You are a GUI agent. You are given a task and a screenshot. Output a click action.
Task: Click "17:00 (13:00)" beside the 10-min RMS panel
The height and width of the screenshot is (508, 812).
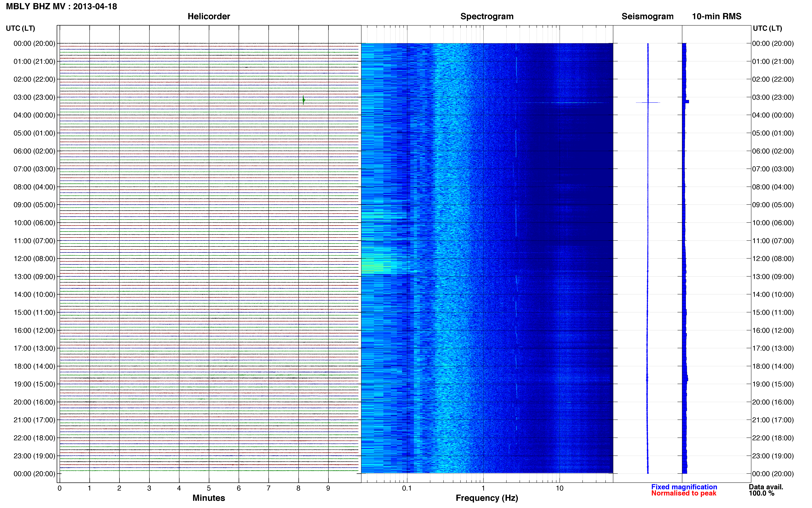tap(773, 348)
